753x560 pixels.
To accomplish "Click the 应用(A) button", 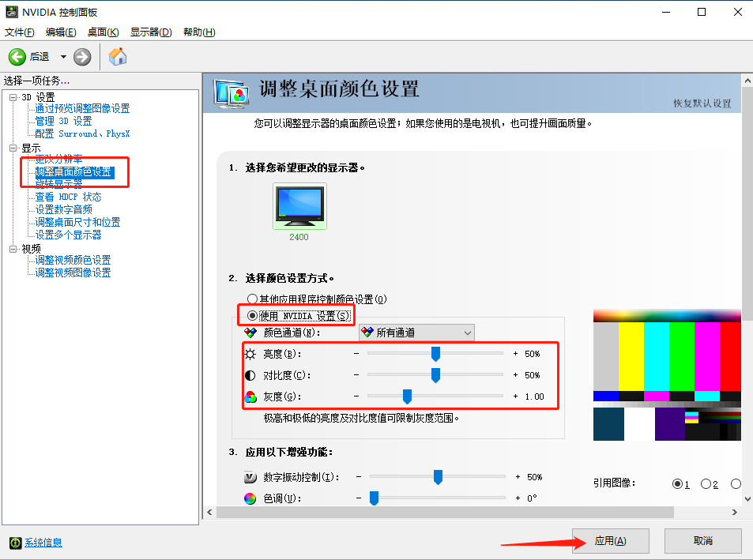I will tap(611, 541).
